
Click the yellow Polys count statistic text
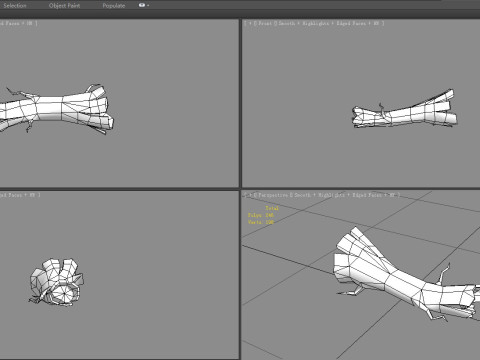[x=261, y=215]
